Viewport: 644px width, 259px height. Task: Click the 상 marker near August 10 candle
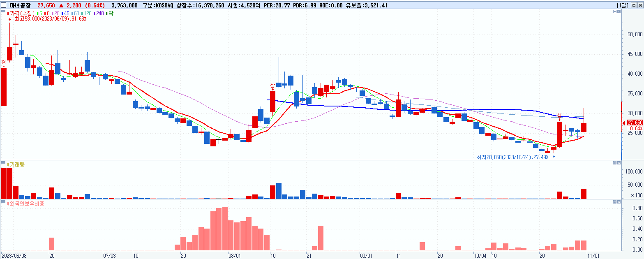(272, 86)
